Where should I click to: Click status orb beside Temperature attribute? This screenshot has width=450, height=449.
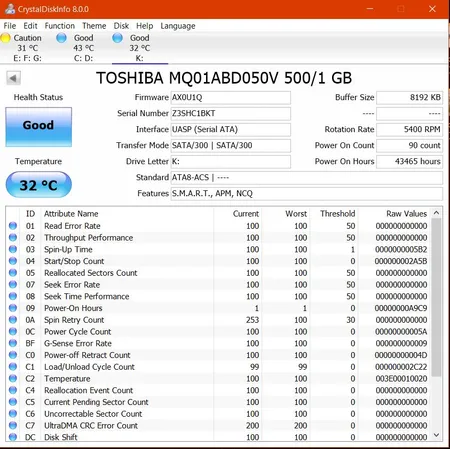(13, 378)
